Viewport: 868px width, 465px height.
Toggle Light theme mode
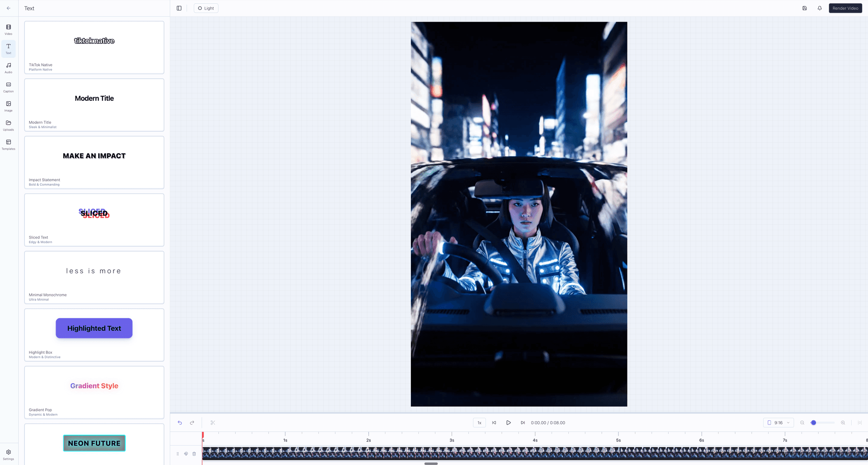[x=206, y=8]
